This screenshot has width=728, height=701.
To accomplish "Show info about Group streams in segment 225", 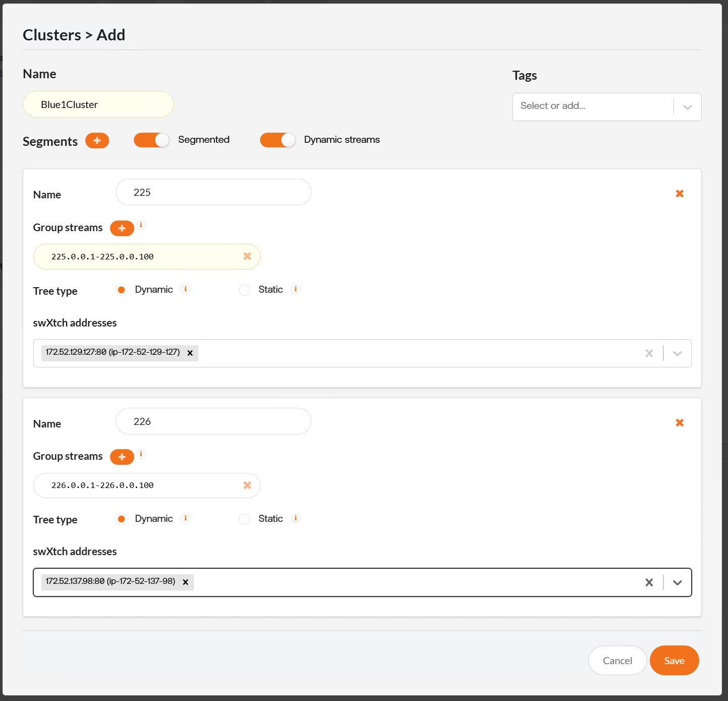I will [x=141, y=225].
